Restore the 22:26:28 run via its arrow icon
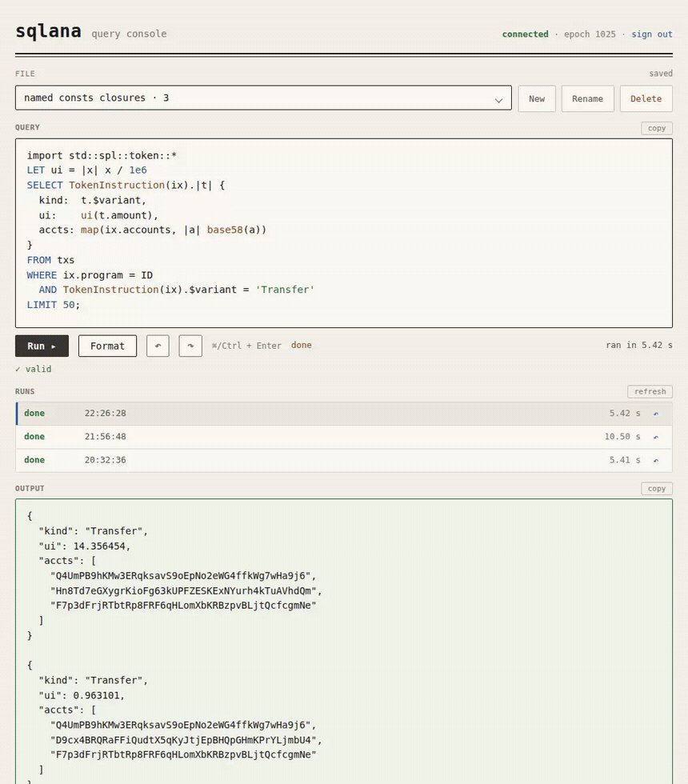Image resolution: width=688 pixels, height=784 pixels. 656,414
